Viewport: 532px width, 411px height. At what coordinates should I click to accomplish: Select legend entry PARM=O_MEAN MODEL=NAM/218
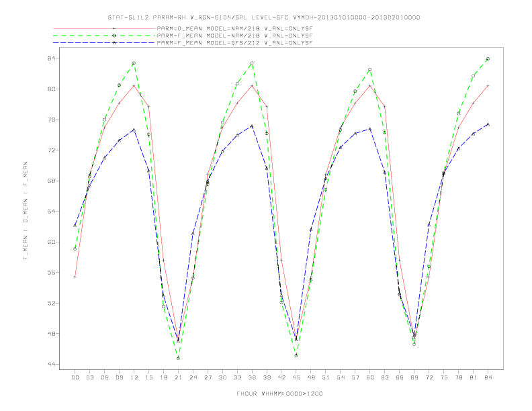235,28
